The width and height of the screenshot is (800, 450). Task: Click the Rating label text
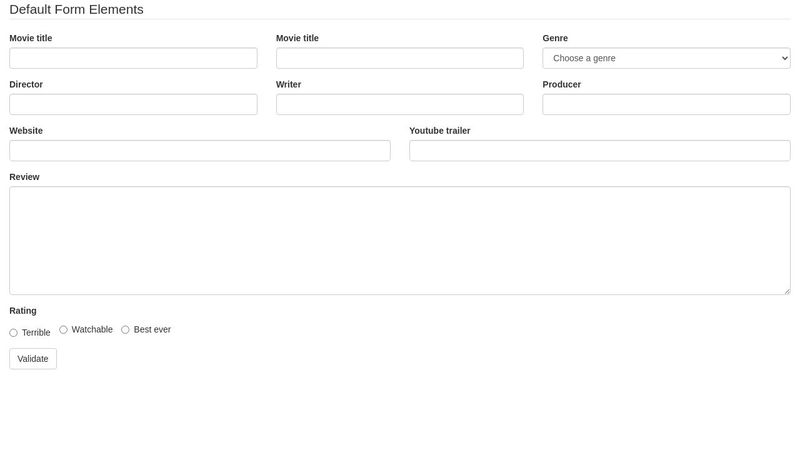[x=23, y=311]
